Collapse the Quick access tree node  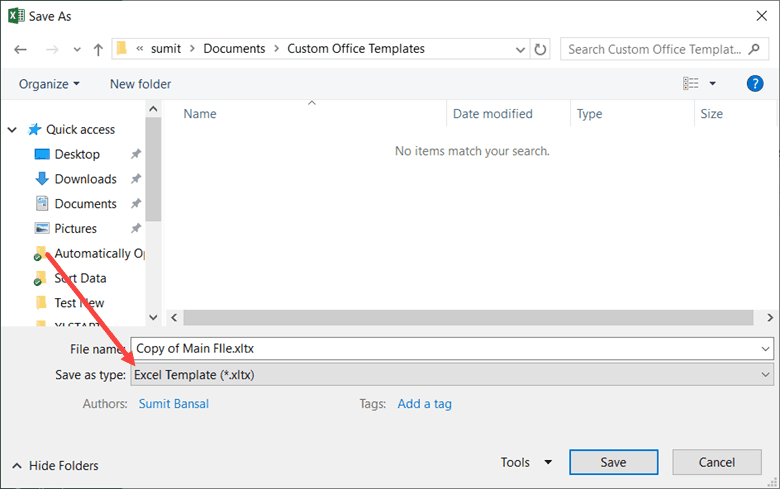click(x=12, y=130)
